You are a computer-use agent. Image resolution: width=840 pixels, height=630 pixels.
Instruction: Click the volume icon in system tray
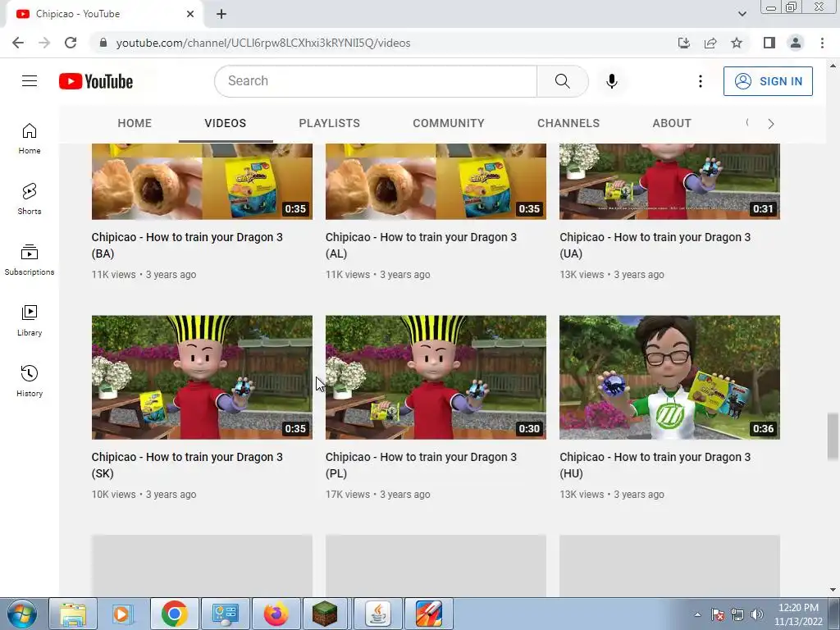[x=757, y=614]
